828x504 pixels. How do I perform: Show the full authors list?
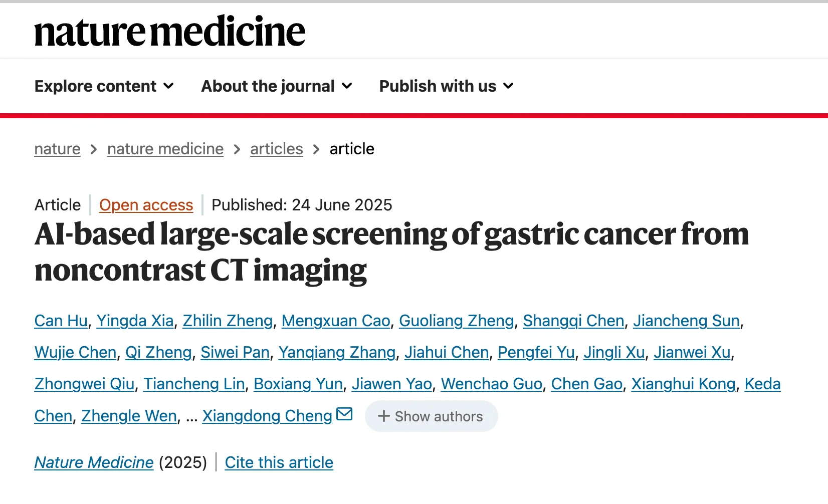pyautogui.click(x=431, y=416)
